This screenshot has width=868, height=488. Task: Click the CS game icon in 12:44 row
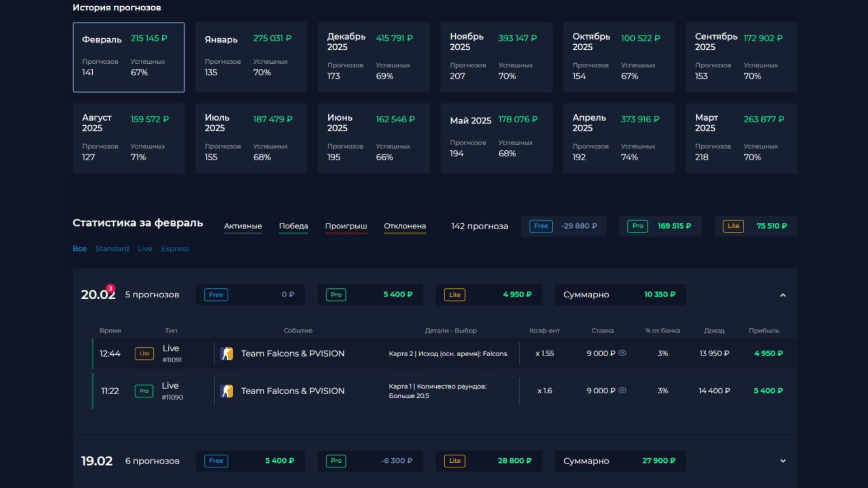click(x=227, y=353)
